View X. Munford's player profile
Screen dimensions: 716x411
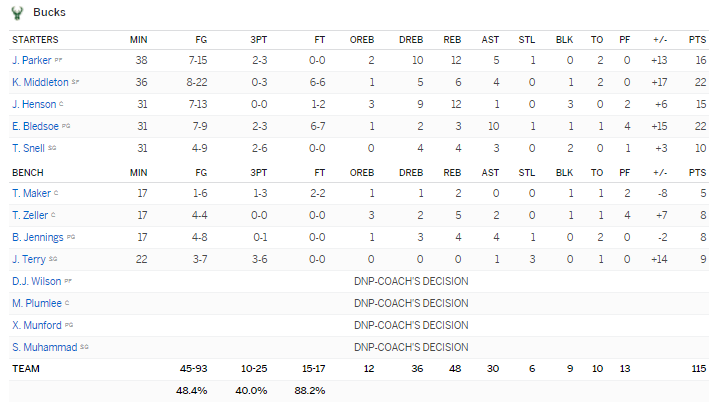[x=36, y=325]
